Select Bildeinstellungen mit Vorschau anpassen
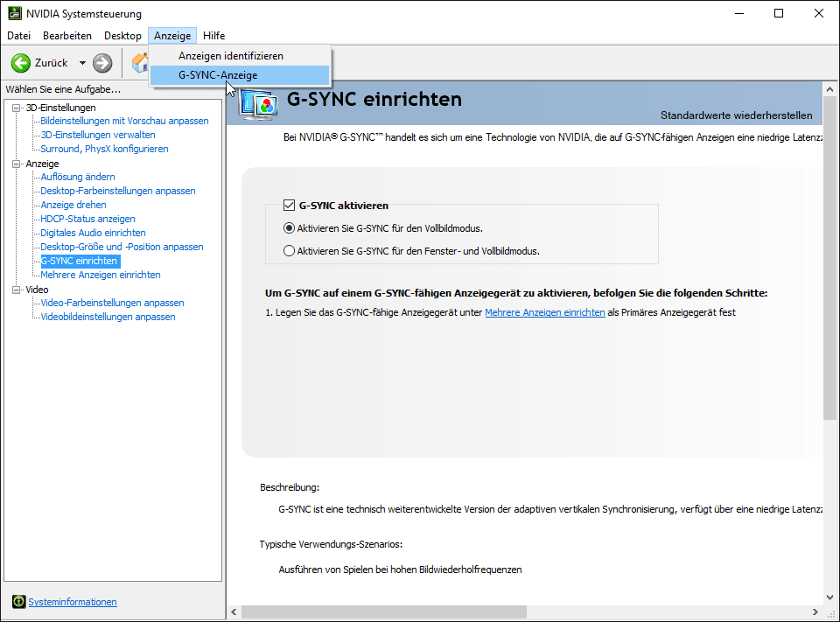Viewport: 840px width, 622px height. [124, 121]
